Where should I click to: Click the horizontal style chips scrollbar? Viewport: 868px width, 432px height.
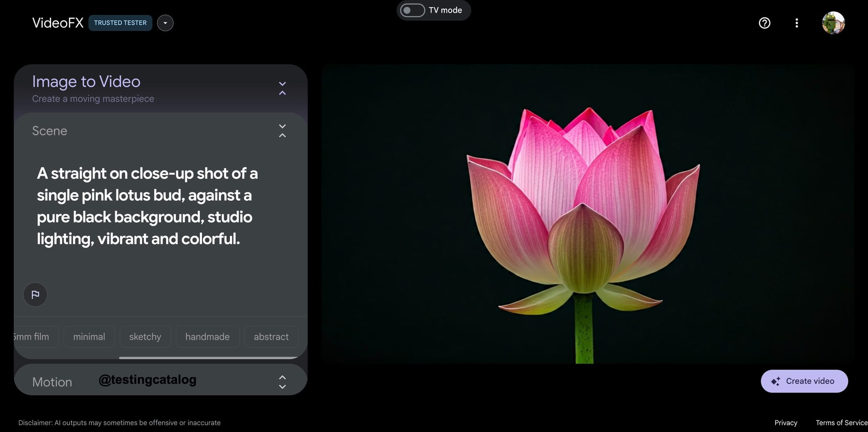pyautogui.click(x=208, y=358)
